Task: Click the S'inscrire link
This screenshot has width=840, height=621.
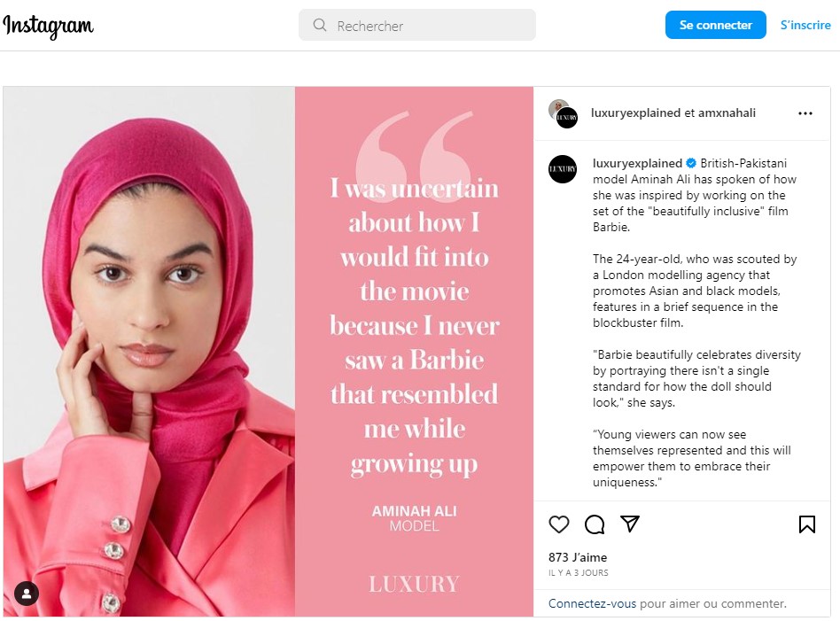Action: [x=805, y=25]
